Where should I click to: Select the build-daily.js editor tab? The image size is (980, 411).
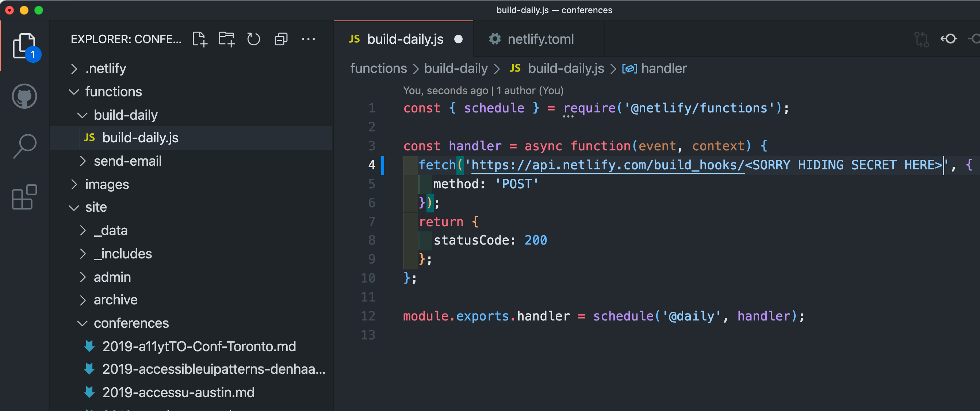pos(405,39)
